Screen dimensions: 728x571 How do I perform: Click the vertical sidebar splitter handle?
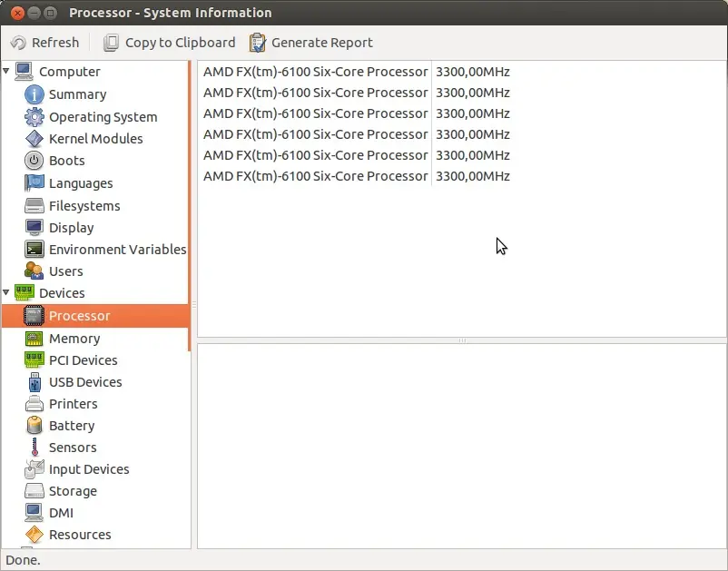pyautogui.click(x=194, y=304)
